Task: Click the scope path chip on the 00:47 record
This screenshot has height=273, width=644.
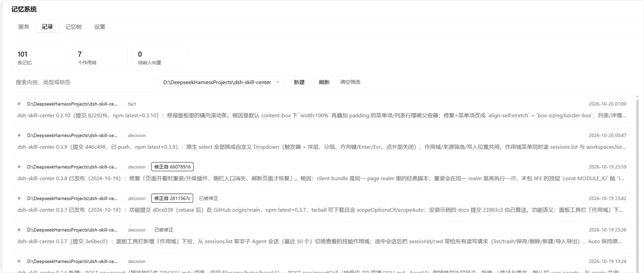Action: point(73,135)
